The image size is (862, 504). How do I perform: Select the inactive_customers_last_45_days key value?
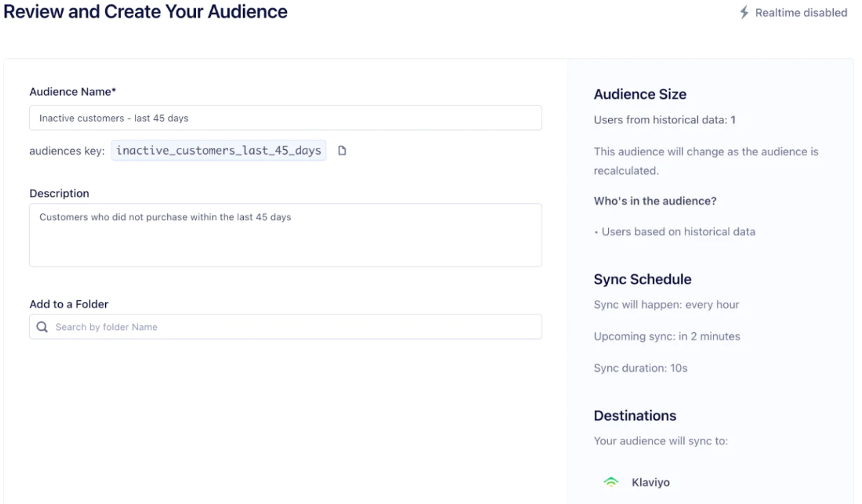[218, 151]
